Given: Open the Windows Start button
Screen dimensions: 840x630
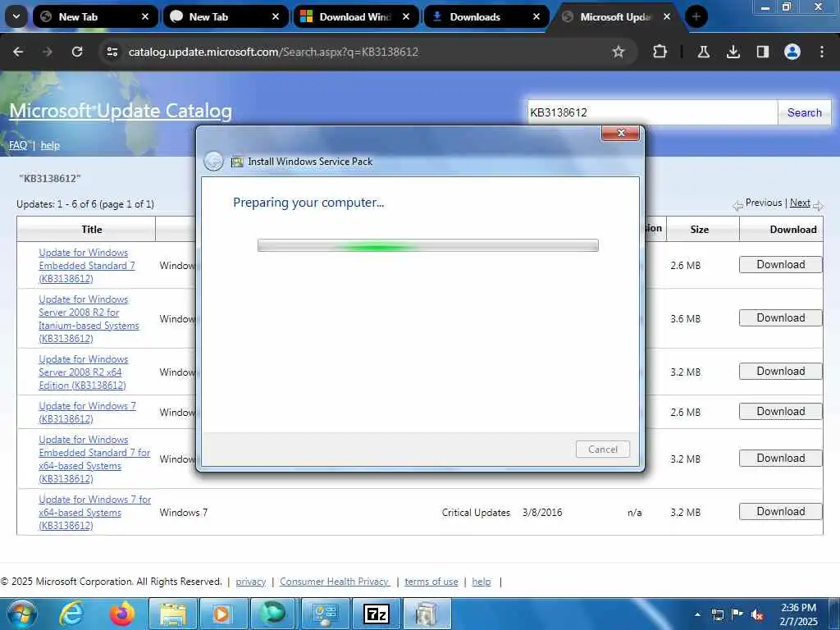Looking at the screenshot, I should (21, 614).
